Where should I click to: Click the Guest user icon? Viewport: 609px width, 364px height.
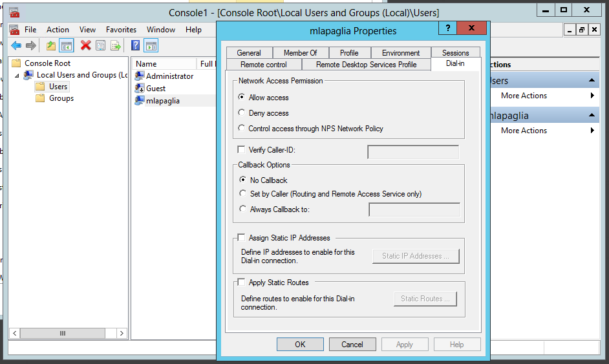point(140,88)
